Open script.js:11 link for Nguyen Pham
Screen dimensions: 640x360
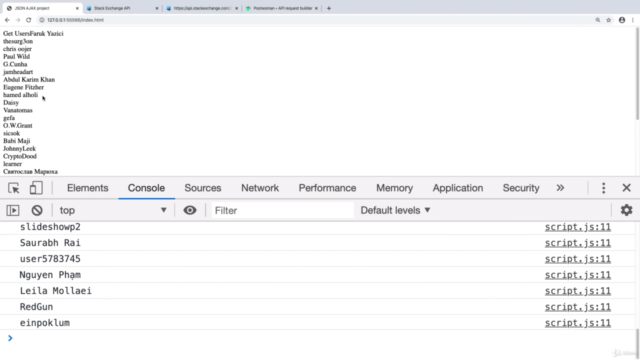[x=578, y=275]
